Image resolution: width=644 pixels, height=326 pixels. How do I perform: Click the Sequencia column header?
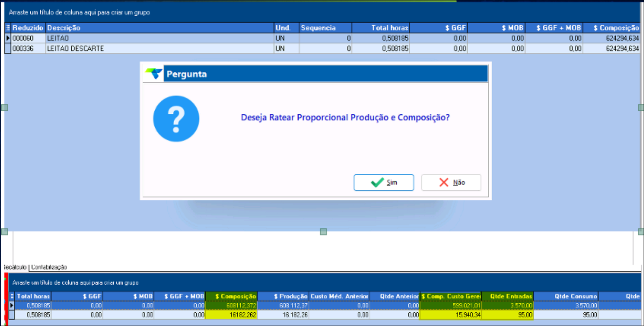point(325,28)
